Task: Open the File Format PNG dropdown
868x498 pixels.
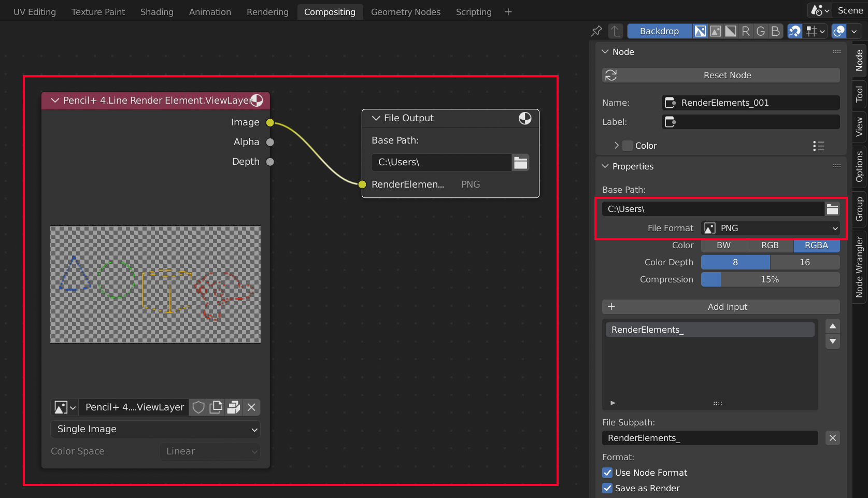Action: pos(770,228)
